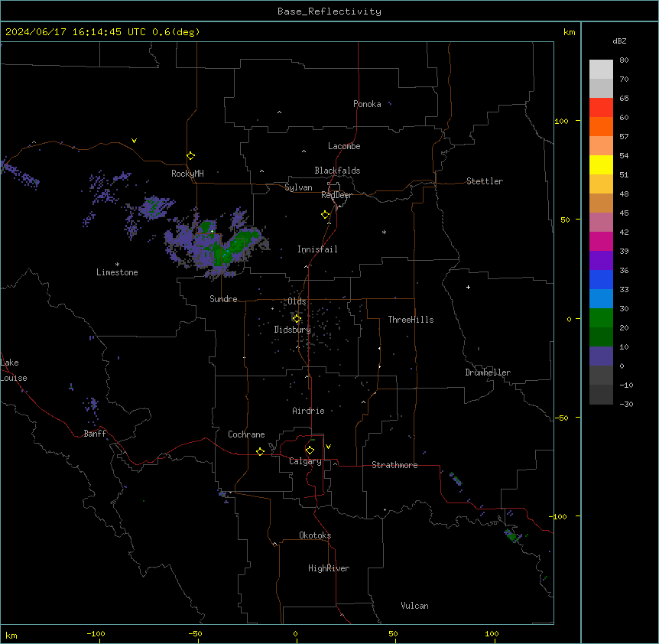Click the Banff town label
This screenshot has width=659, height=644.
[95, 434]
